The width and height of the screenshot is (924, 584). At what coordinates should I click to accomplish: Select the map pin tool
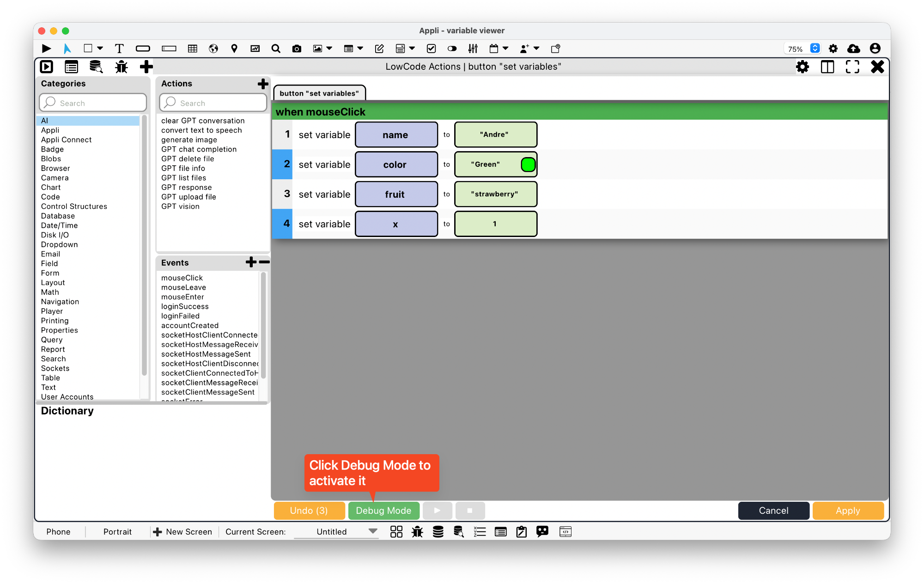click(x=234, y=49)
